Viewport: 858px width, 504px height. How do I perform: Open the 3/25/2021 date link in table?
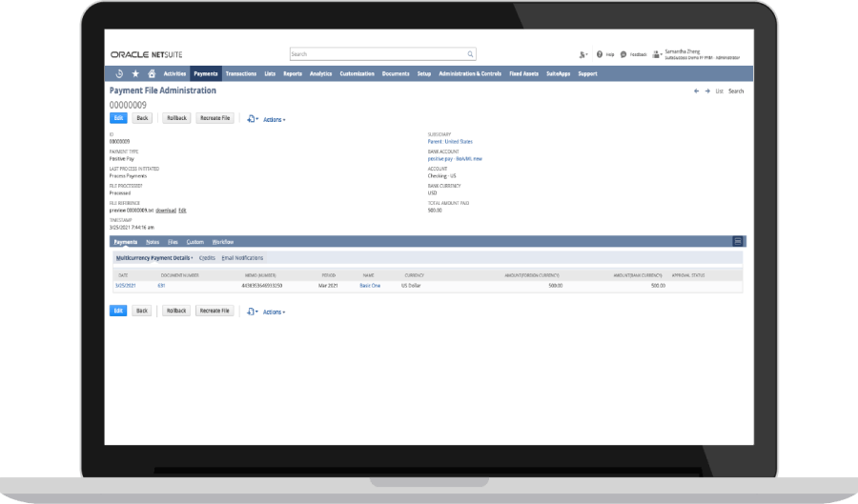126,285
